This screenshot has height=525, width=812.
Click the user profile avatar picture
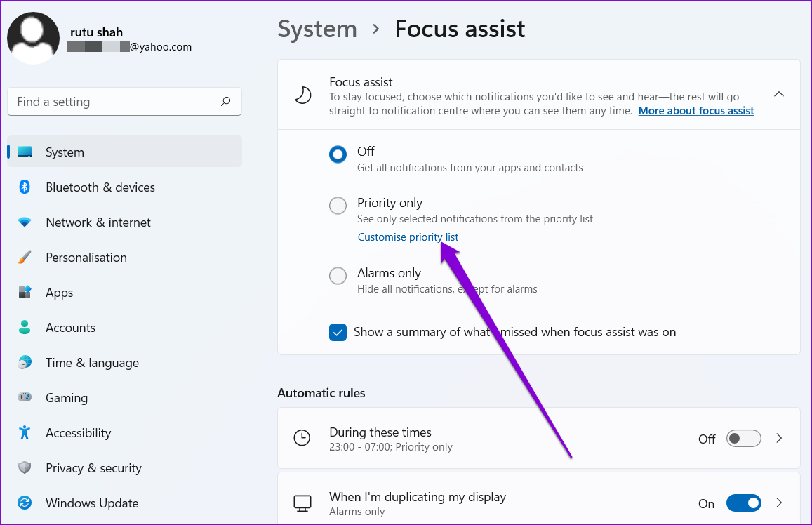coord(33,38)
